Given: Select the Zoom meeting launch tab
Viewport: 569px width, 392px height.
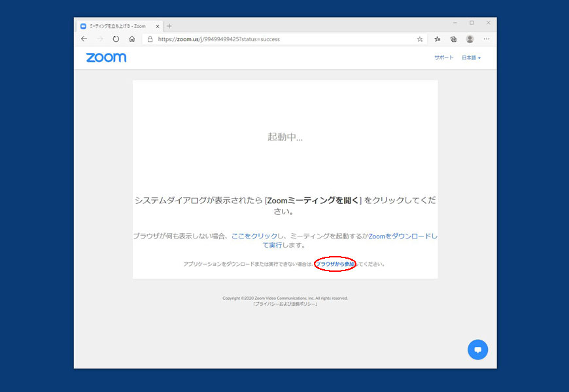Looking at the screenshot, I should 120,26.
